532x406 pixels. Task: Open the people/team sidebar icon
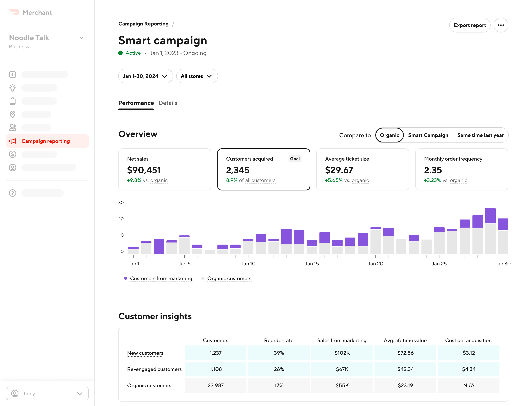coord(13,128)
